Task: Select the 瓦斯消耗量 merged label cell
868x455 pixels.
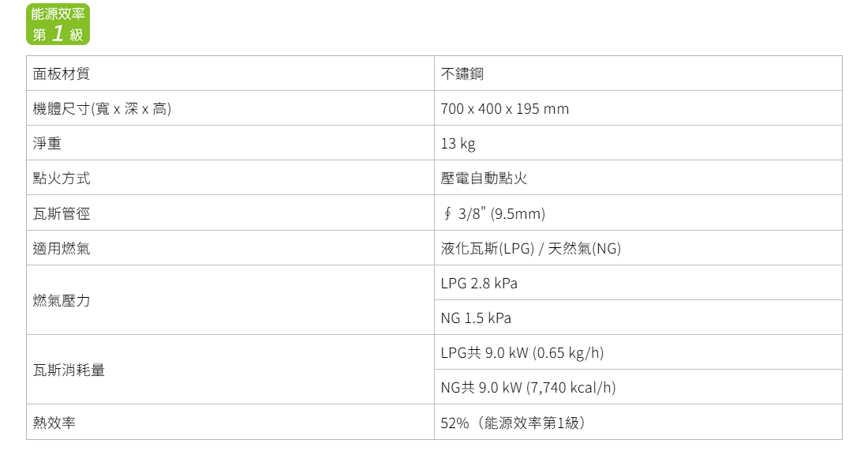Action: point(230,370)
